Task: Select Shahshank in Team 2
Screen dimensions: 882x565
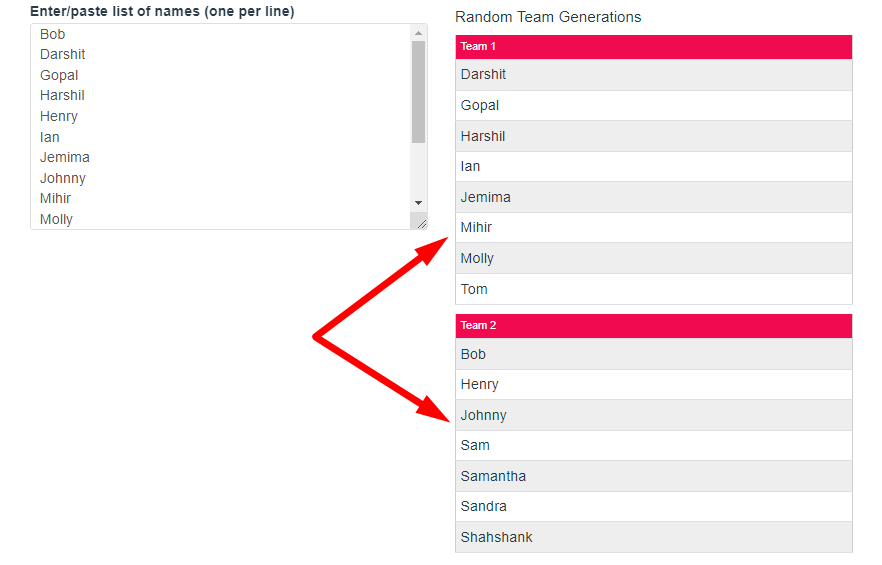Action: [x=654, y=537]
